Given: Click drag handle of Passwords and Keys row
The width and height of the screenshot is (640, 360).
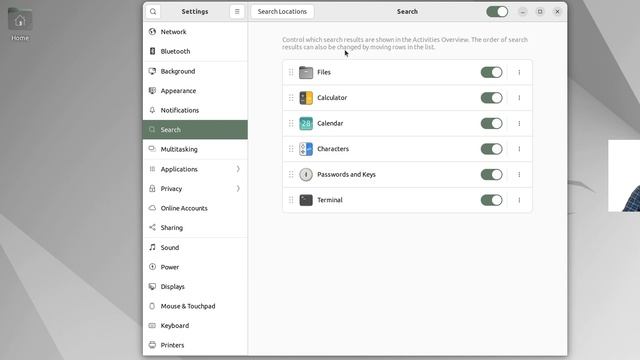Looking at the screenshot, I should [291, 175].
